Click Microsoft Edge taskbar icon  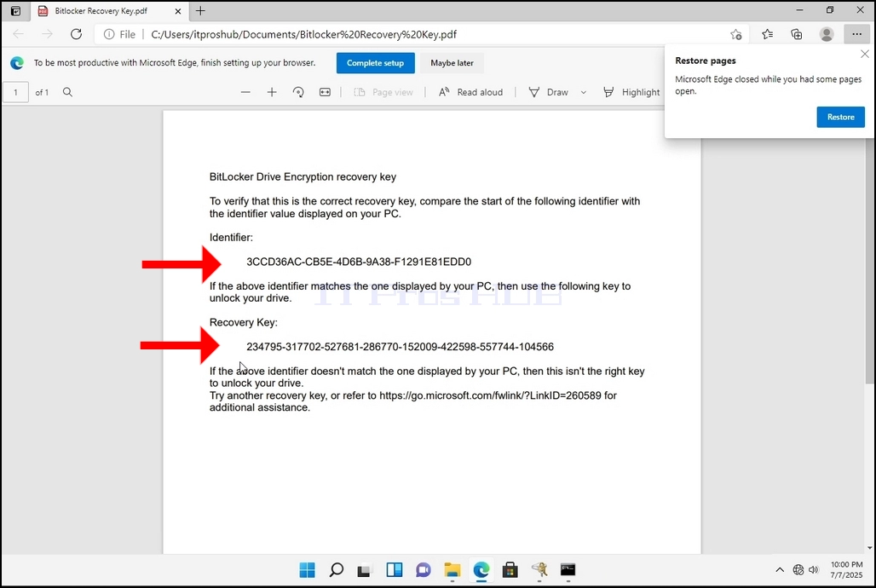[481, 569]
